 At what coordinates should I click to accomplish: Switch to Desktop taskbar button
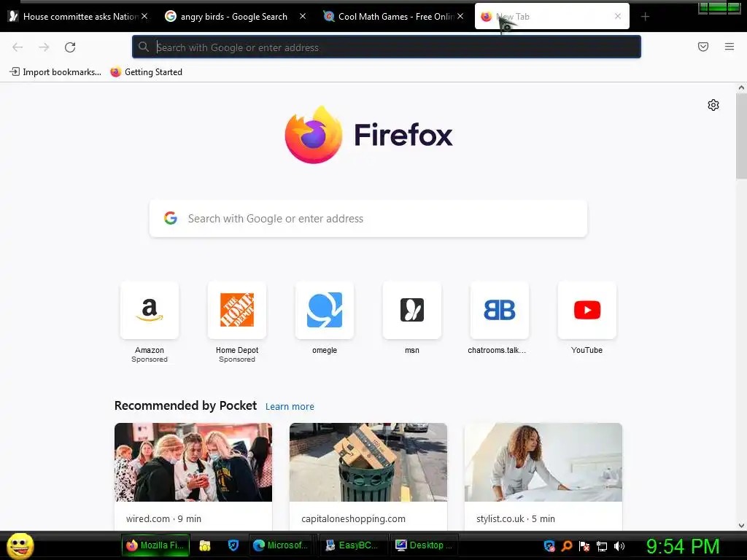424,545
